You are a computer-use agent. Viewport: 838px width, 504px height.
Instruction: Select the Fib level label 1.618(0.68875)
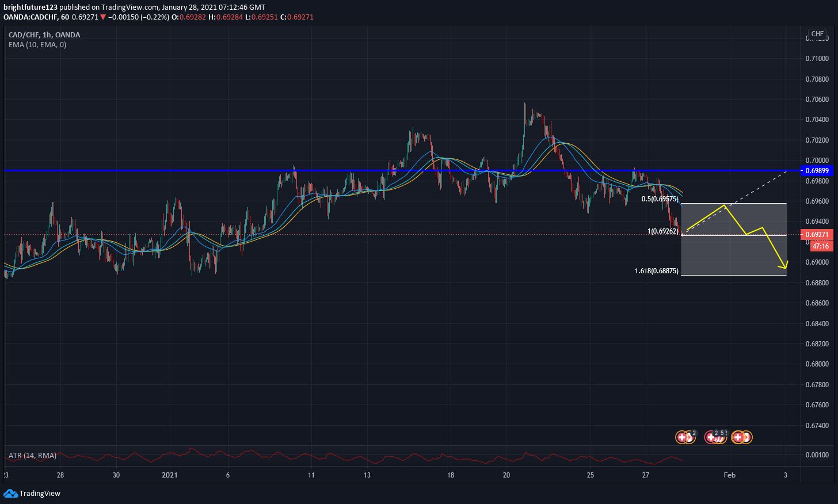tap(656, 270)
